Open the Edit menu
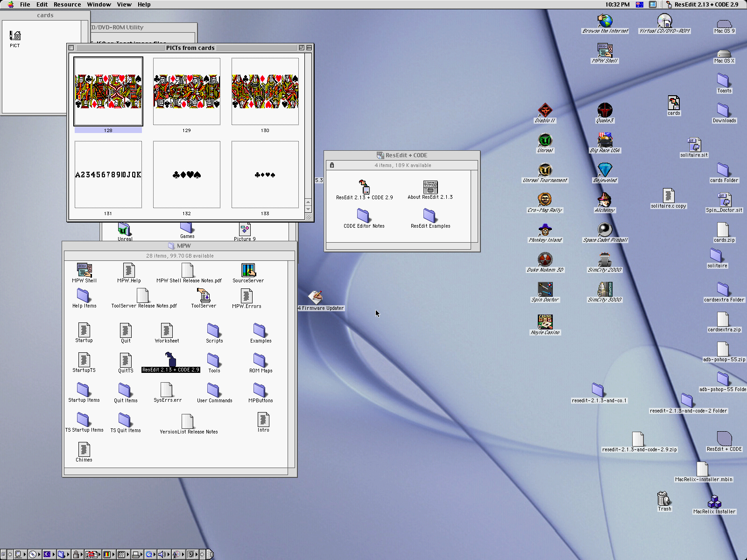The image size is (747, 560). (42, 5)
